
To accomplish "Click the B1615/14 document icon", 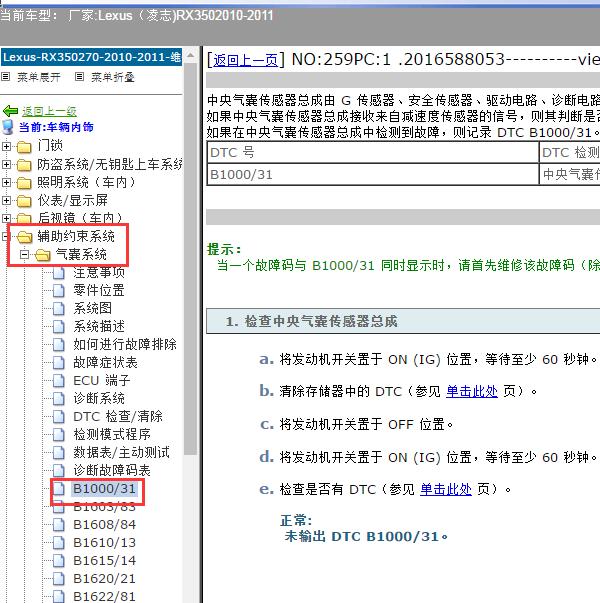I will click(58, 561).
